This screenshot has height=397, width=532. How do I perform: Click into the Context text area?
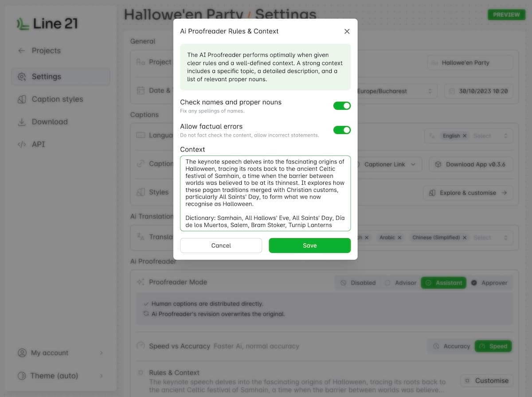click(x=265, y=193)
